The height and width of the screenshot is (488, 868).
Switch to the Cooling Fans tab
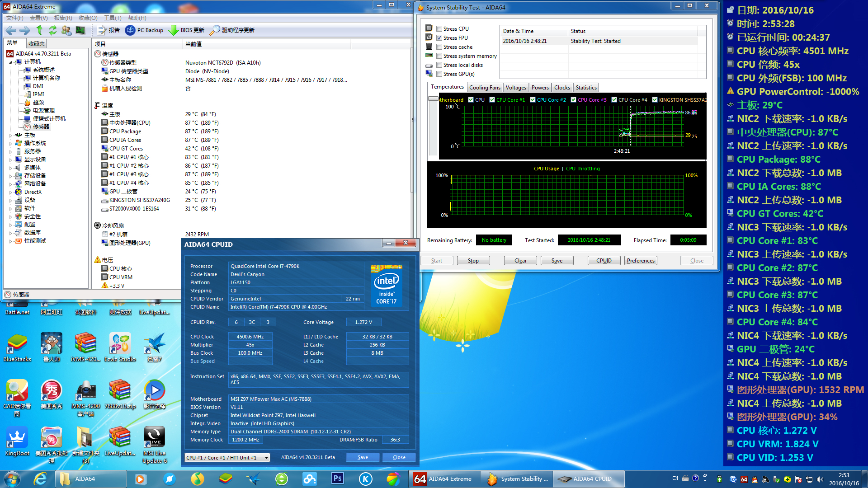tap(485, 88)
